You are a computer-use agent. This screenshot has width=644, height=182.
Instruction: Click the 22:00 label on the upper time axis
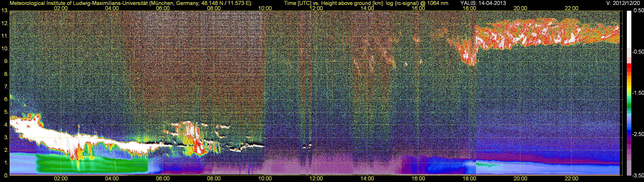pyautogui.click(x=571, y=8)
